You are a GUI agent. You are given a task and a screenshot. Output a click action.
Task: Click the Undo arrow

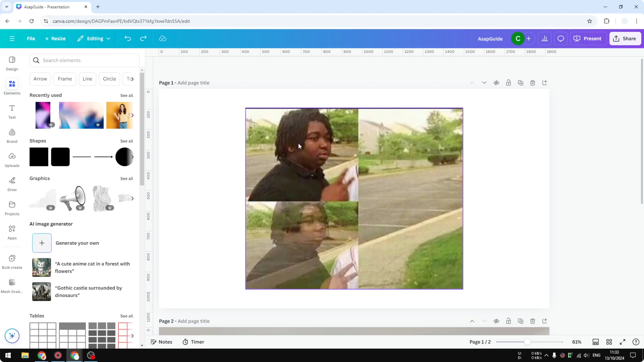[128, 38]
